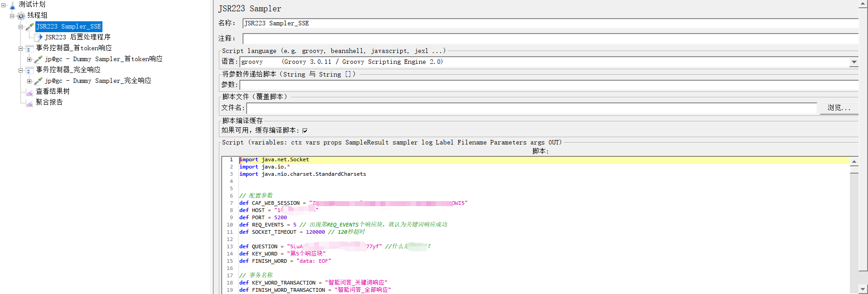Screen dimensions: 868x294
Task: Click the panel vertical scrollbar thumb
Action: click(x=863, y=140)
